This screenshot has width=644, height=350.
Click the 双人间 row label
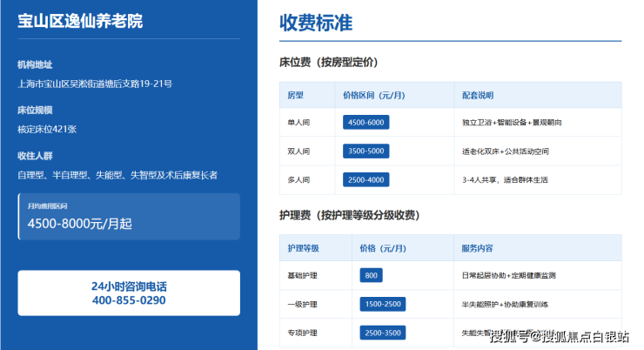[x=299, y=151]
